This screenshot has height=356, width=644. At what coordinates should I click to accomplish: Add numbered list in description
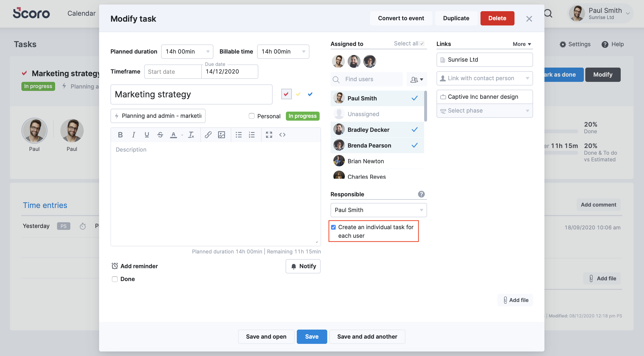tap(252, 135)
